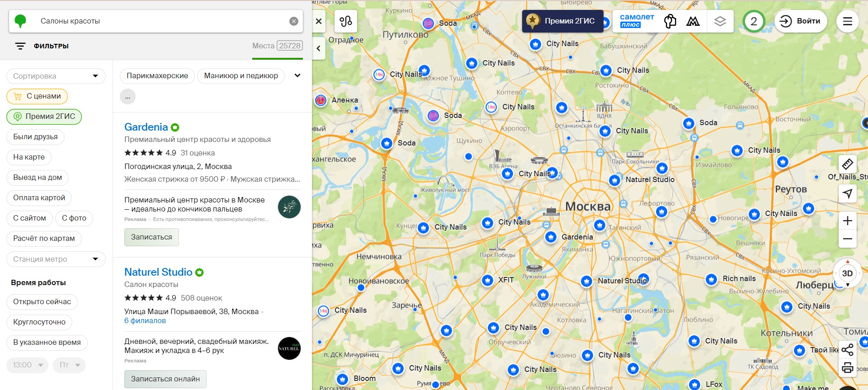Open the Сортировка dropdown
Image resolution: width=868 pixels, height=390 pixels.
tap(56, 76)
